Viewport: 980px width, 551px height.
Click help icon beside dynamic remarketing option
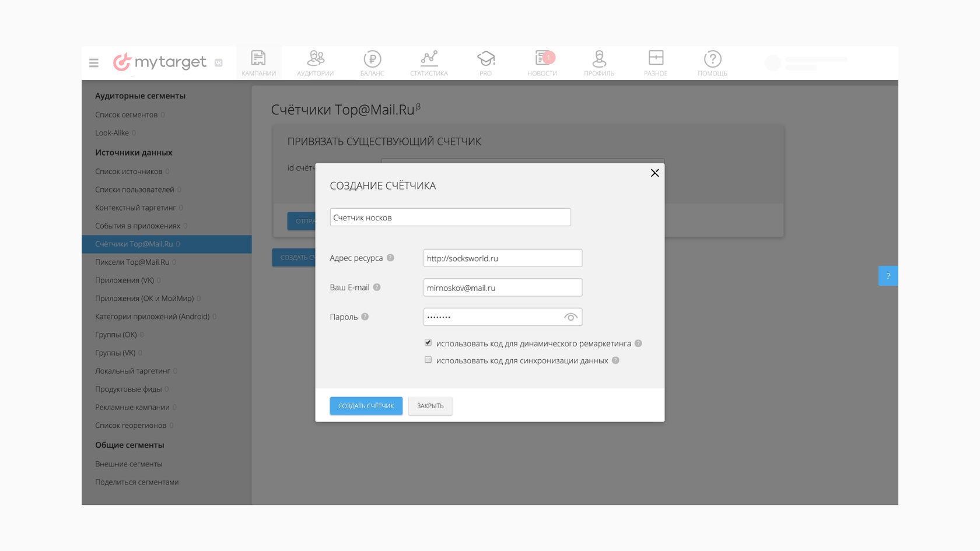(638, 343)
